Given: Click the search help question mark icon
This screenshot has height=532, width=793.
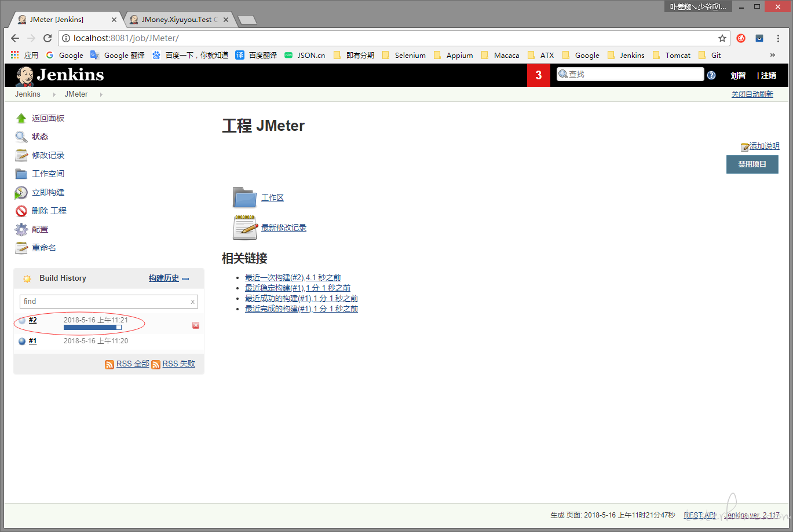Looking at the screenshot, I should [x=711, y=75].
